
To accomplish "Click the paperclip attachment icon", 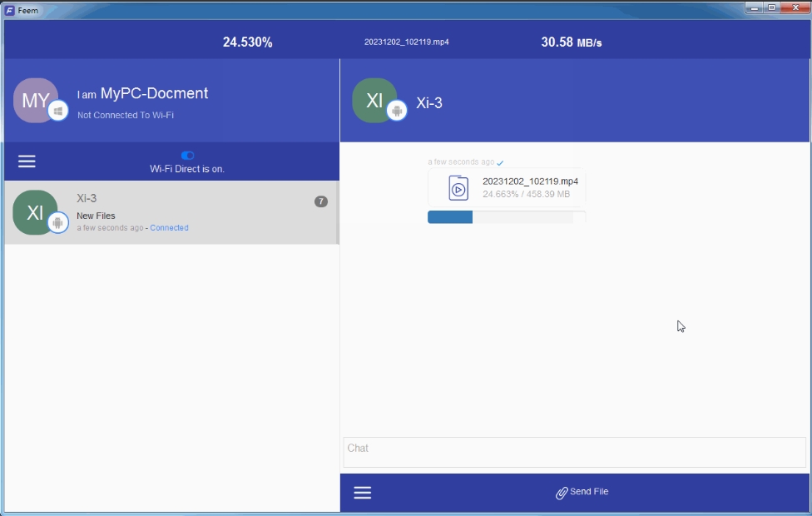I will 562,493.
